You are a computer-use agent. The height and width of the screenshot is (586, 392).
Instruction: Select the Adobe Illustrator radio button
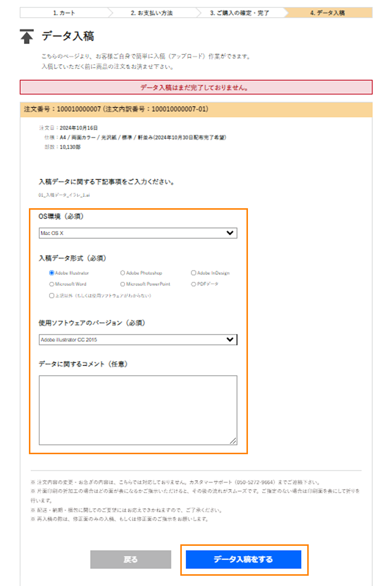point(51,273)
